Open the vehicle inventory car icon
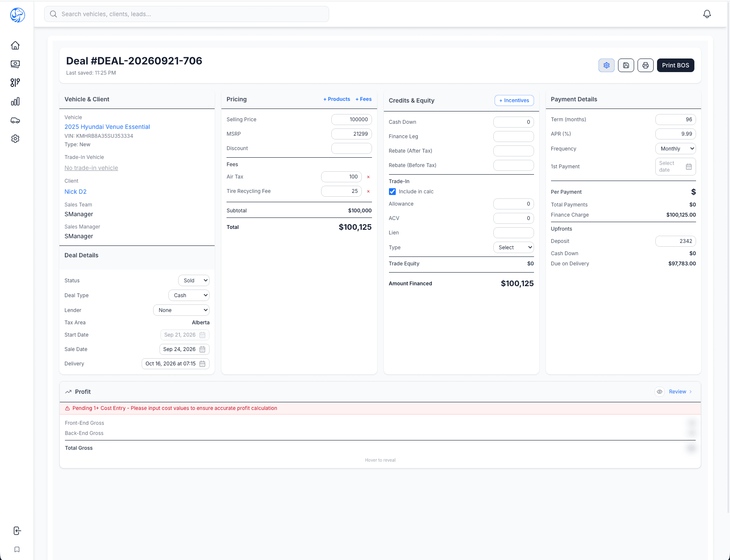Image resolution: width=730 pixels, height=560 pixels. point(15,120)
